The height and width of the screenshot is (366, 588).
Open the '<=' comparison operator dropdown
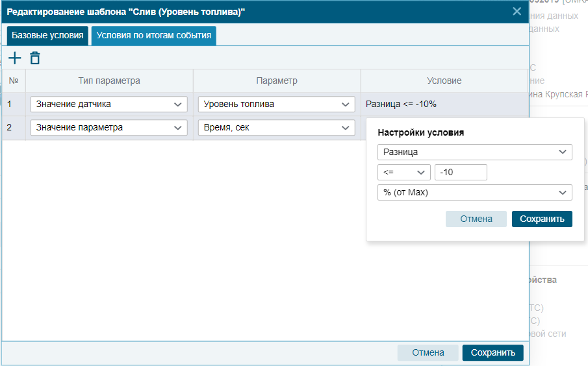pos(404,173)
